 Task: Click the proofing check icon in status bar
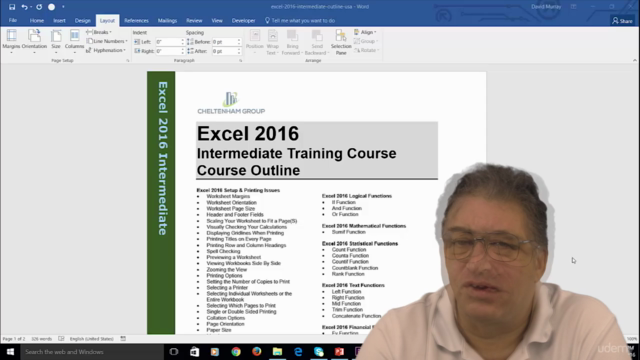point(61,339)
